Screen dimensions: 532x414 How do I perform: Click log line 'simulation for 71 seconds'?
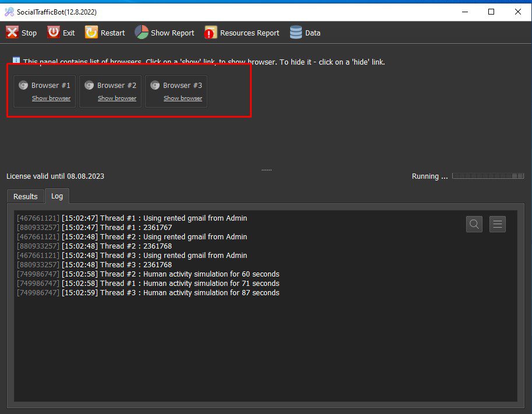click(x=148, y=284)
